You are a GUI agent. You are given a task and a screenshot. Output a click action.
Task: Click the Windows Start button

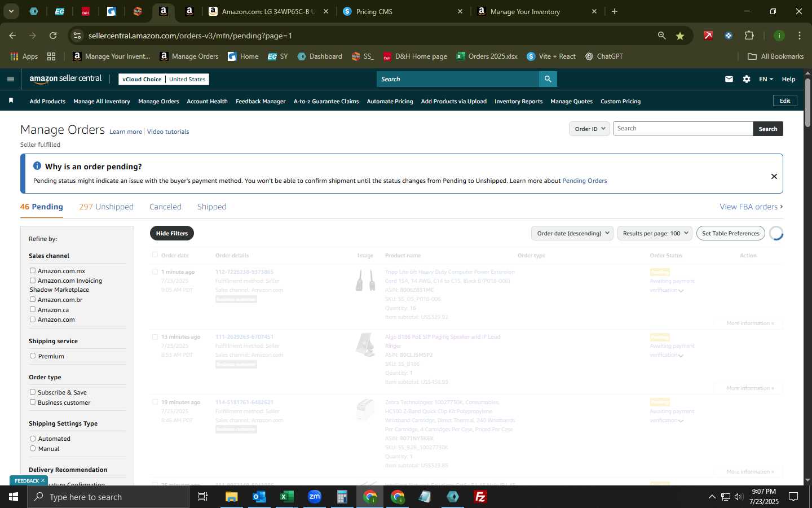click(14, 497)
